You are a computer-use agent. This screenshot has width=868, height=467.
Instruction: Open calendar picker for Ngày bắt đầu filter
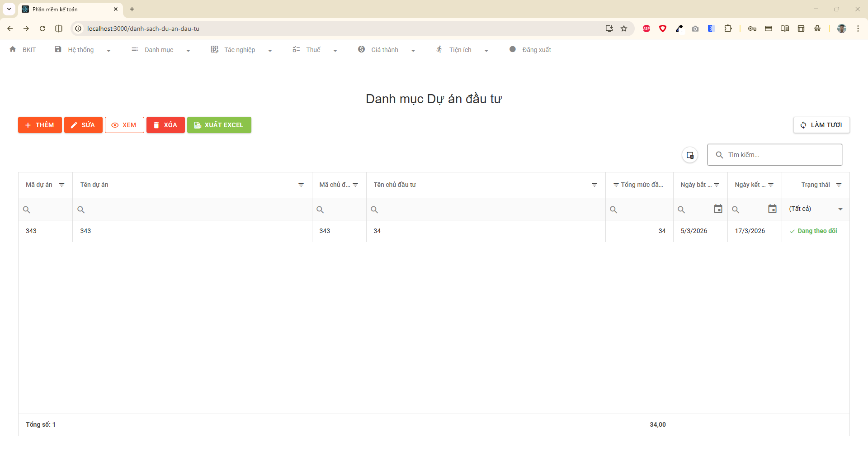click(718, 209)
